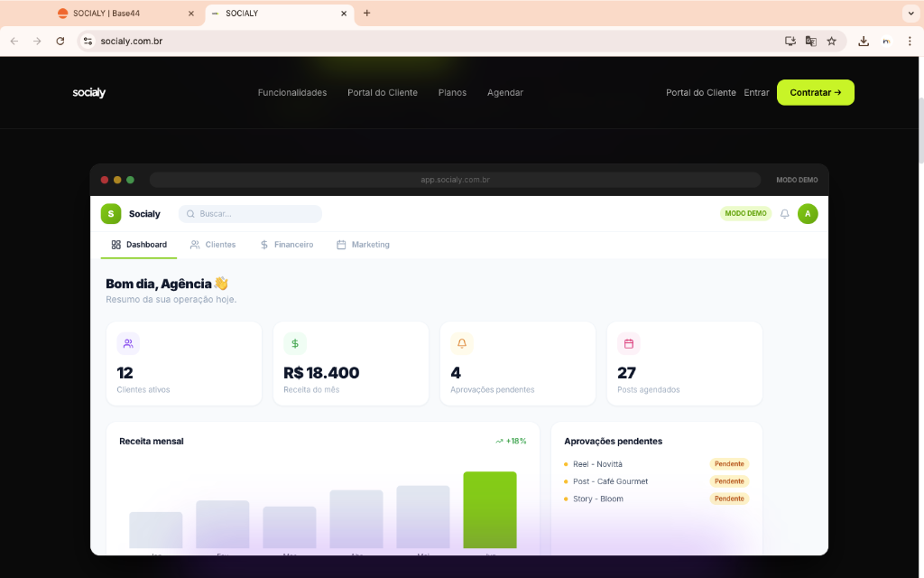The image size is (924, 578).
Task: Switch to the Clientes tab
Action: (213, 245)
